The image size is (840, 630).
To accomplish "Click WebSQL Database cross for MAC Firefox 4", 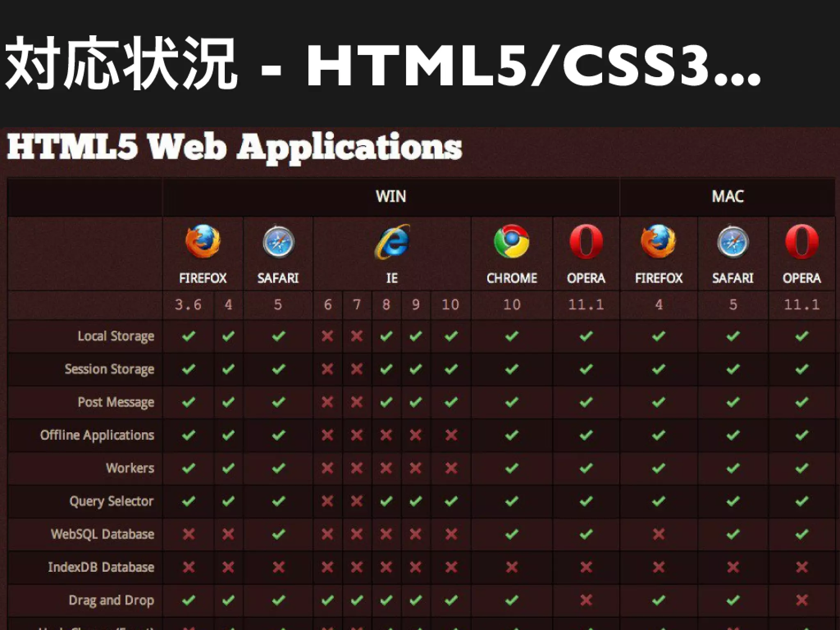I will [x=659, y=534].
